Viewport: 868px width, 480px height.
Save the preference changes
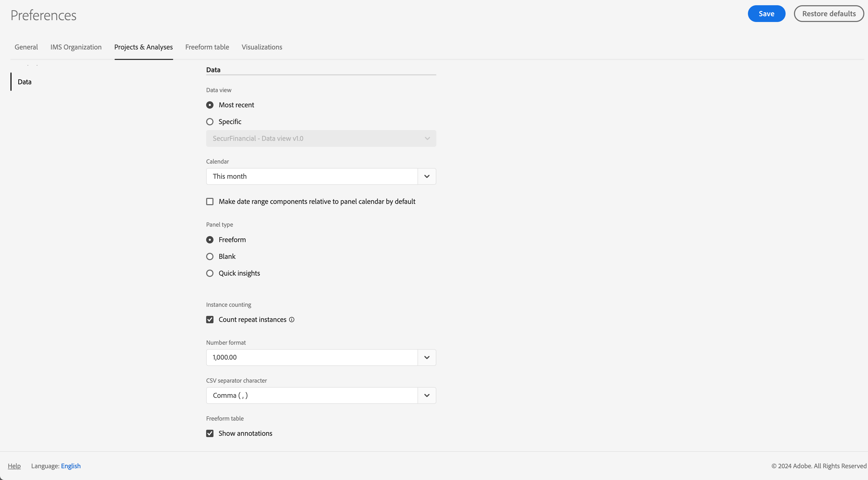pos(766,14)
